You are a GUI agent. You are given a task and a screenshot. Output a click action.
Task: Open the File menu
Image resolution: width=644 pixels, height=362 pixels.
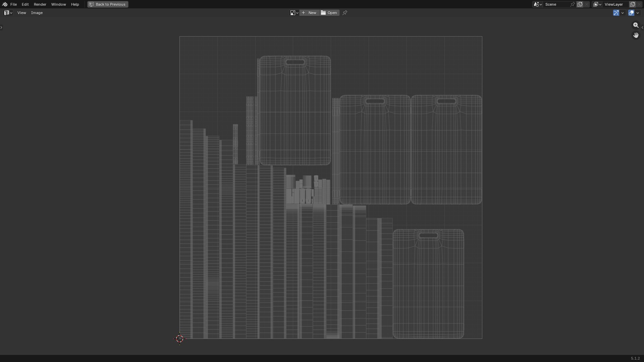[13, 4]
